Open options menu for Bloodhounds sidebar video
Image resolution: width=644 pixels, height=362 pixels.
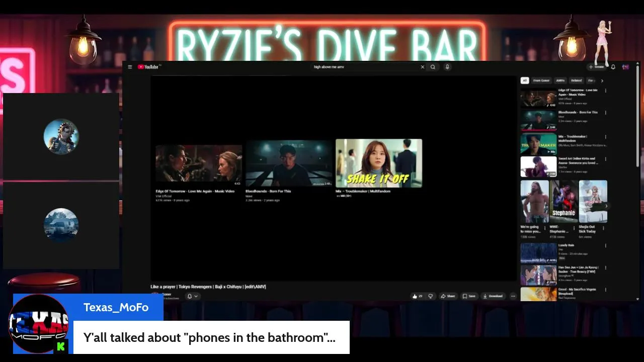(x=605, y=113)
